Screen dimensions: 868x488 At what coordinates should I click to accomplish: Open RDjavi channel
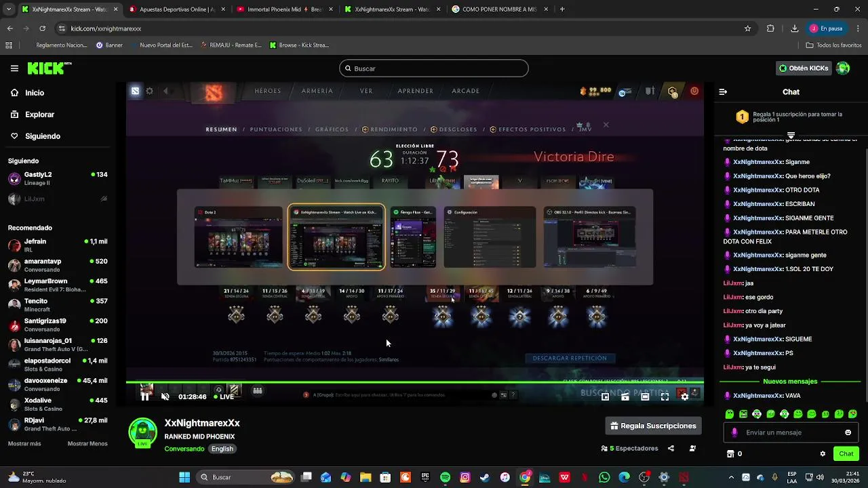(x=58, y=424)
